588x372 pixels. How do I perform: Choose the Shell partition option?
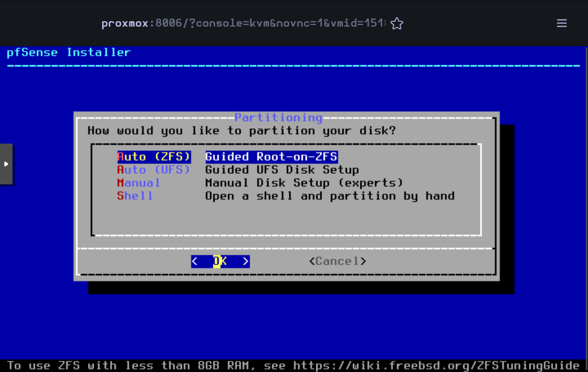[134, 196]
